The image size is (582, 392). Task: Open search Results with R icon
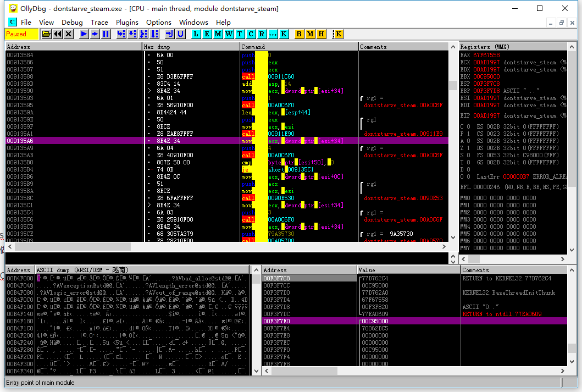click(x=262, y=34)
